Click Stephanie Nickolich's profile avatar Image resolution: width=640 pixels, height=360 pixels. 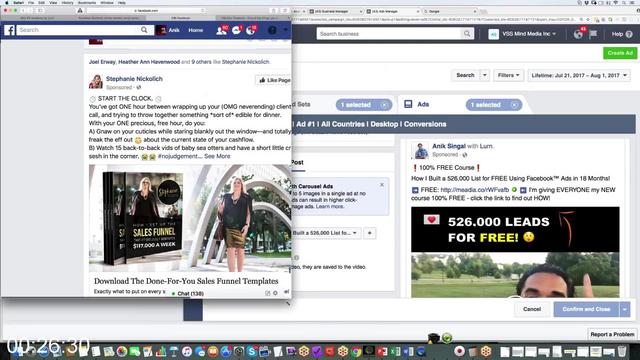[96, 82]
